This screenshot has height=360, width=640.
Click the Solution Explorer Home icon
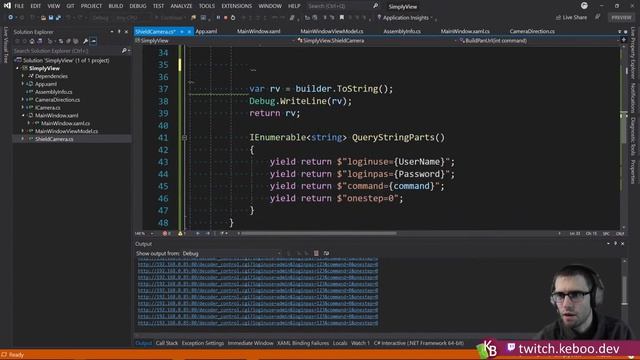click(32, 41)
